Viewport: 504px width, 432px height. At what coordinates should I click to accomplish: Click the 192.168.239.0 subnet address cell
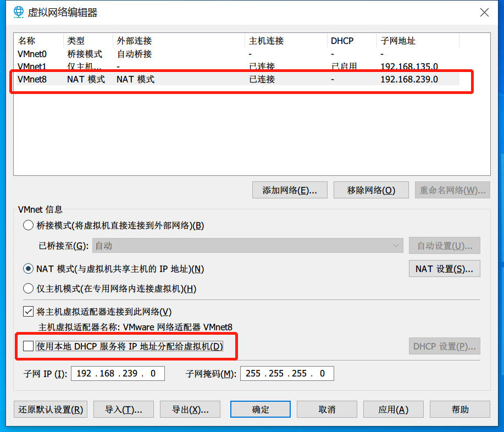[x=409, y=79]
